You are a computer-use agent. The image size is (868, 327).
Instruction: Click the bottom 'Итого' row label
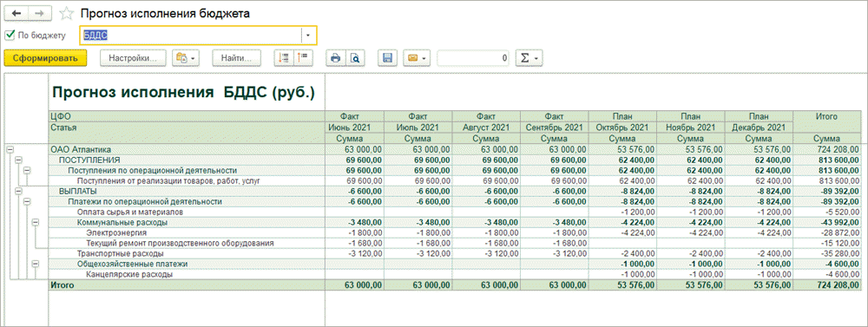(62, 285)
